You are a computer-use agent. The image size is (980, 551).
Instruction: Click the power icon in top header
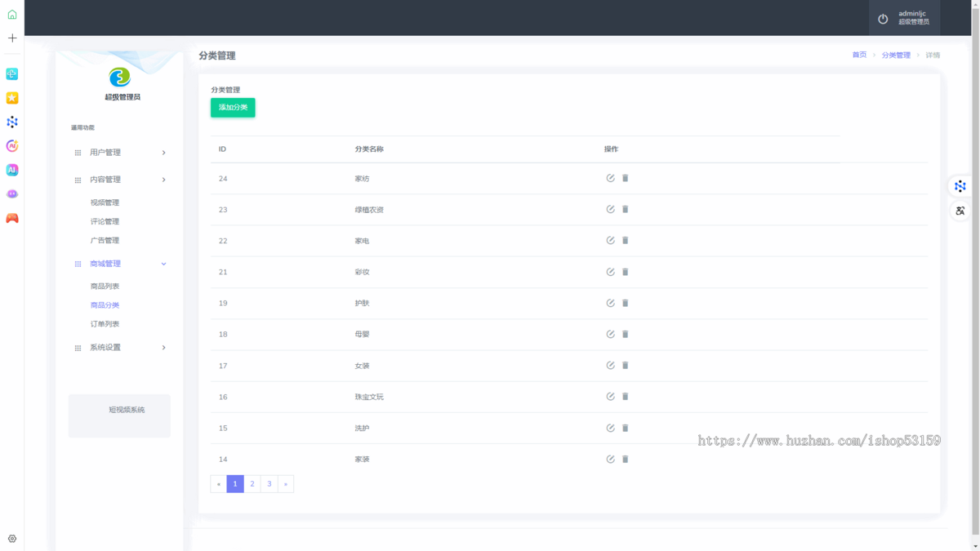click(883, 19)
